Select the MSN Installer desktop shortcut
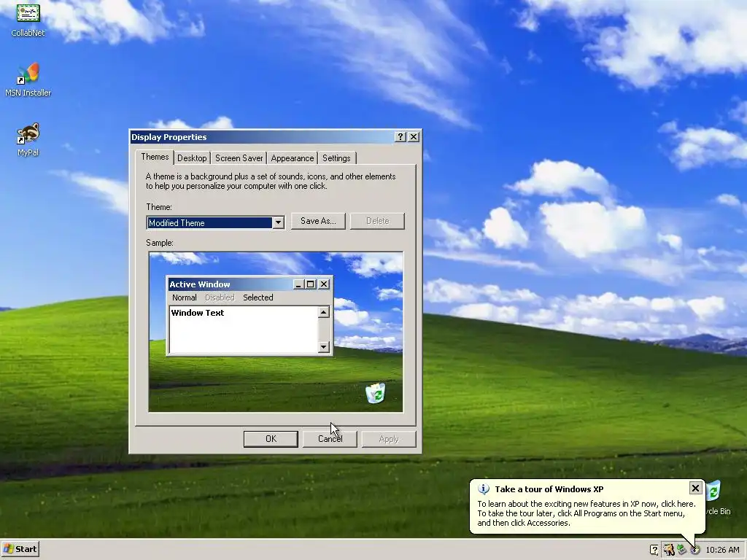 point(28,79)
